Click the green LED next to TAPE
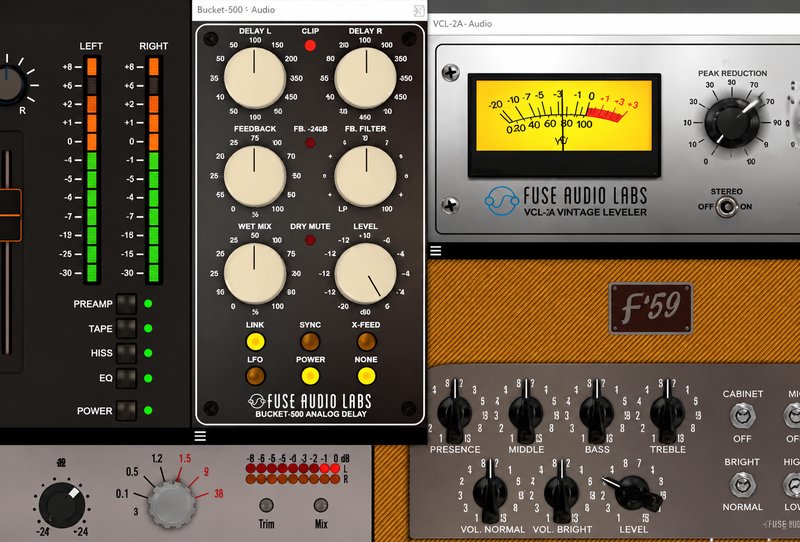The image size is (800, 542). 148,328
